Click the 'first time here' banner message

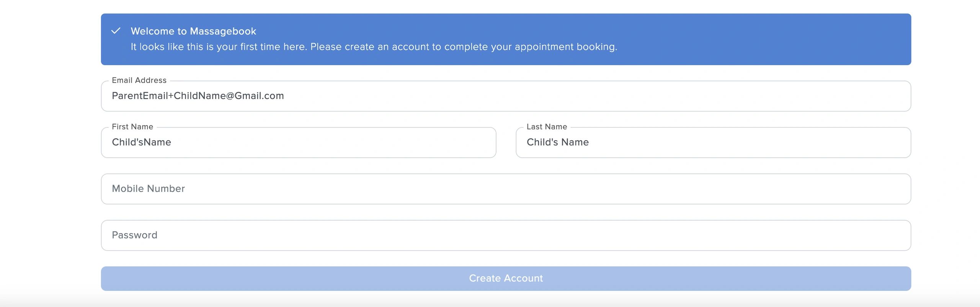coord(374,47)
